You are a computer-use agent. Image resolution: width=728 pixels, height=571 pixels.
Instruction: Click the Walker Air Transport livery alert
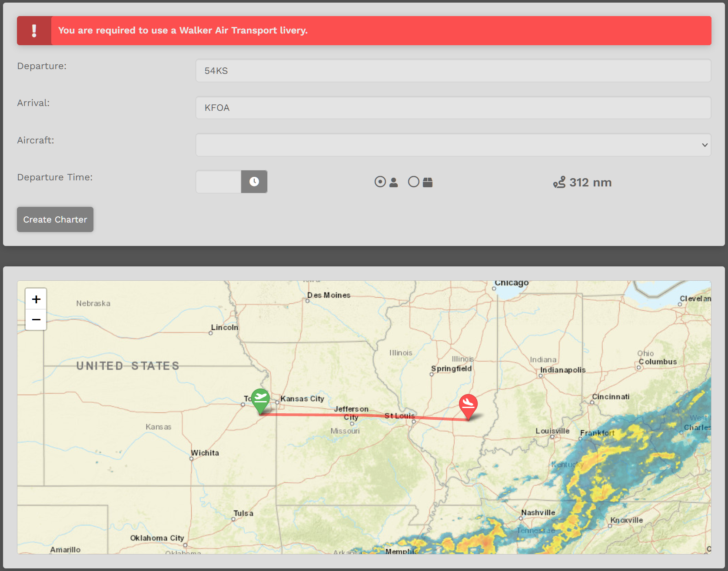(x=364, y=30)
